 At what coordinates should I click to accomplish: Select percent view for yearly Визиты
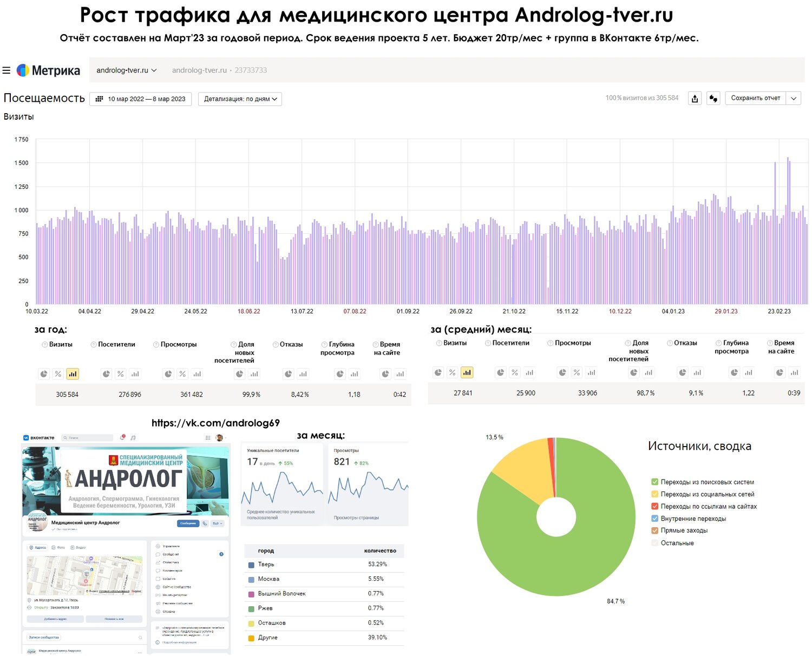point(58,374)
